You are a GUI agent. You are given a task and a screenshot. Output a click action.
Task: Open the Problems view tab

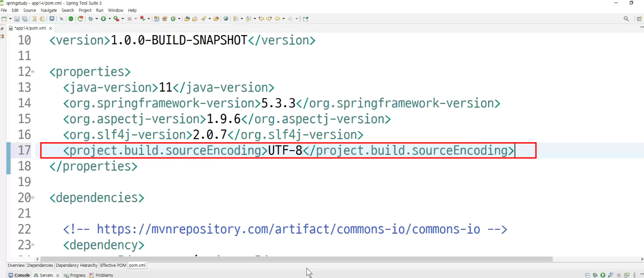(x=101, y=275)
